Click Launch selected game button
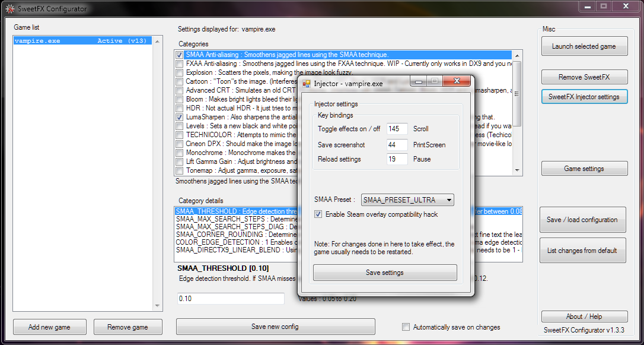 coord(584,46)
